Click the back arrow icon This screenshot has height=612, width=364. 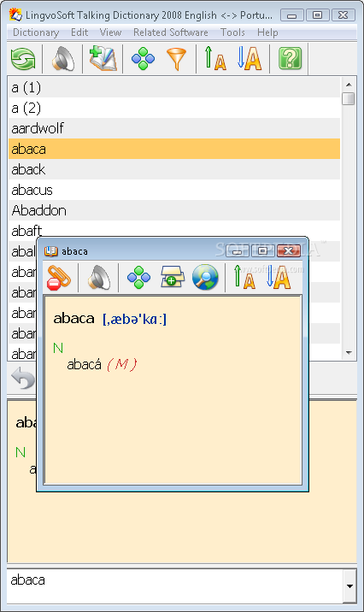[x=22, y=378]
